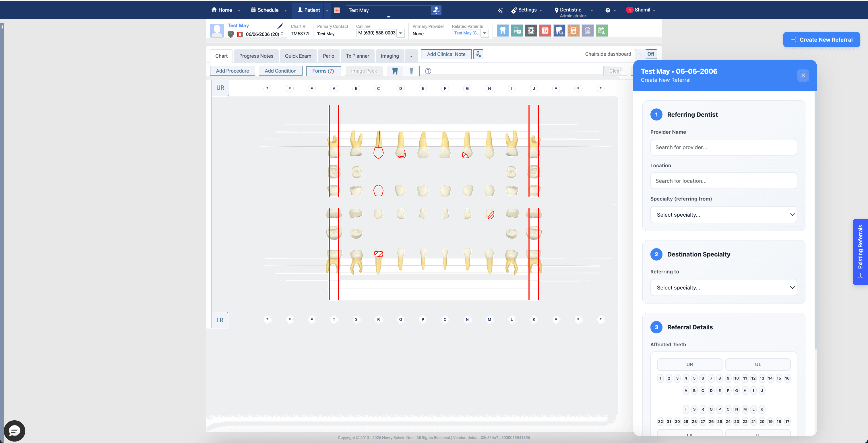Click the red plus add patient icon
Screen dimensions: 868x443
pyautogui.click(x=337, y=10)
